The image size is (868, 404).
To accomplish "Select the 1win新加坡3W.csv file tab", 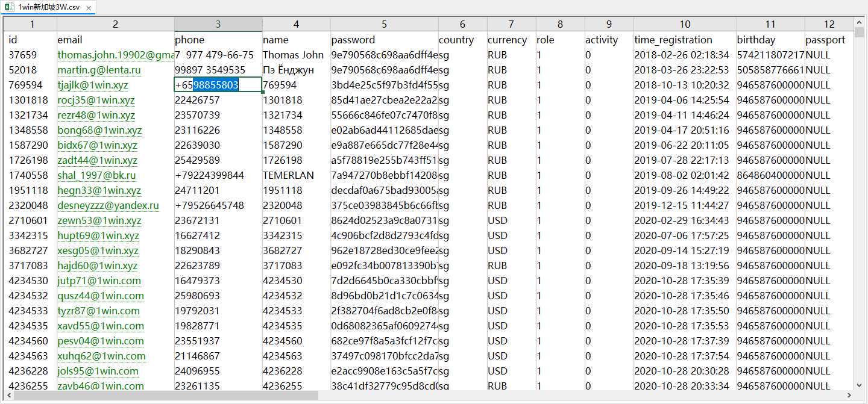I will 48,8.
